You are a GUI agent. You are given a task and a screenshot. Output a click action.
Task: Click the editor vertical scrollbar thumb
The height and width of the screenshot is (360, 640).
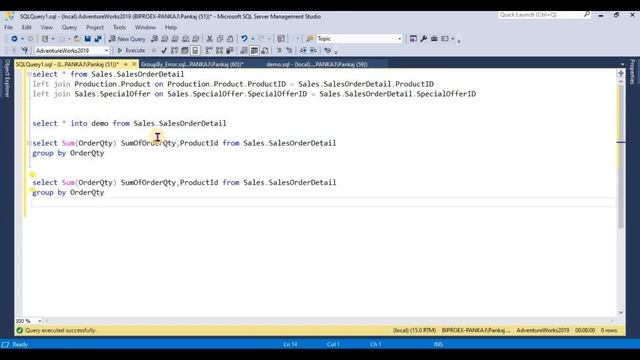[x=621, y=156]
